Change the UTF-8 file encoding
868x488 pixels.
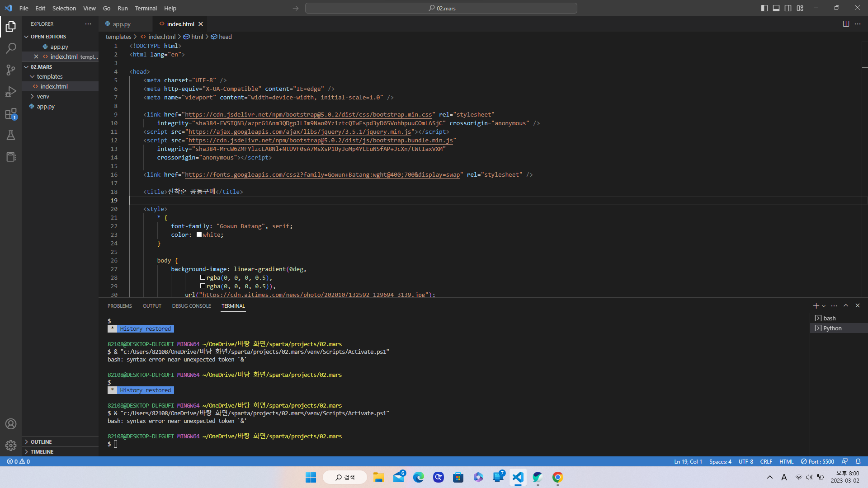click(x=746, y=462)
